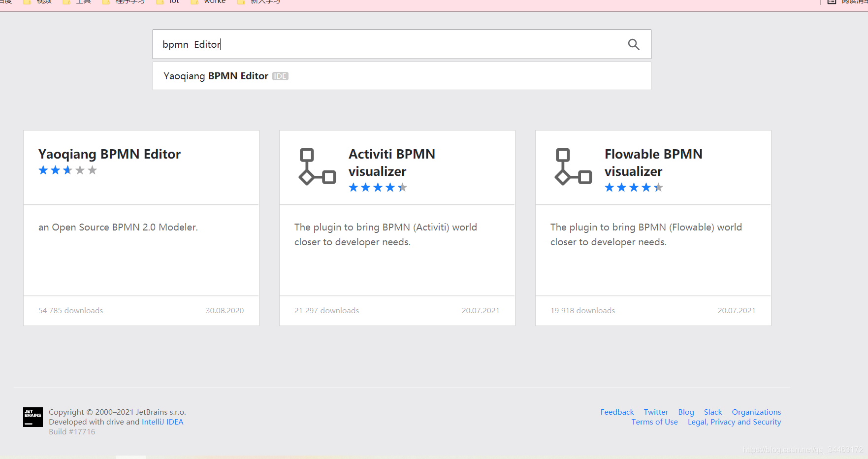Open the Organizations footer link
868x459 pixels.
[756, 412]
